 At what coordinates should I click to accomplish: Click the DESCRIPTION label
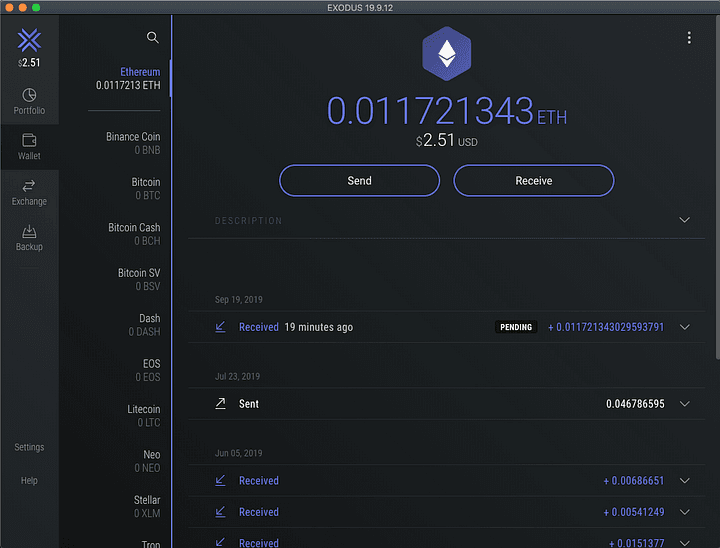(x=248, y=220)
